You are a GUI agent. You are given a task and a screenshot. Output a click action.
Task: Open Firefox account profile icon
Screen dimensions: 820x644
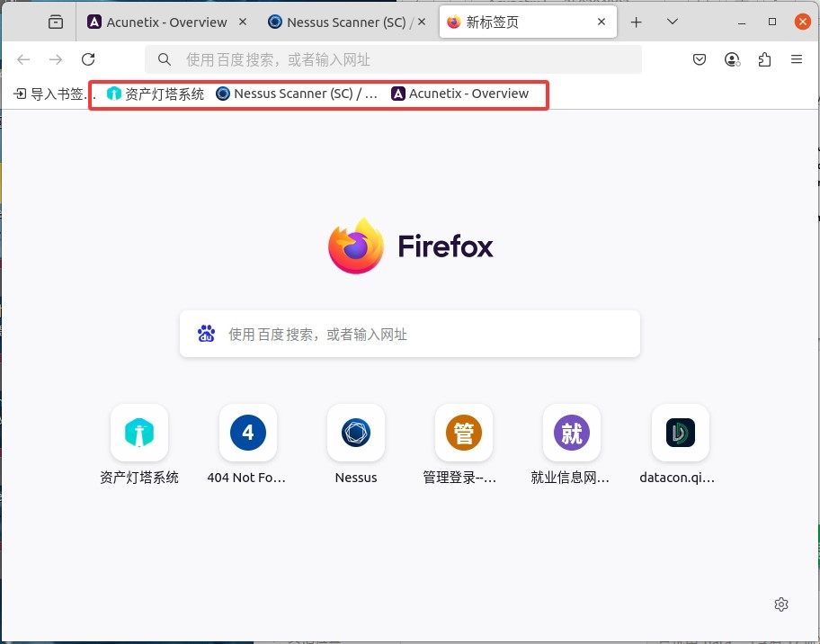coord(732,59)
